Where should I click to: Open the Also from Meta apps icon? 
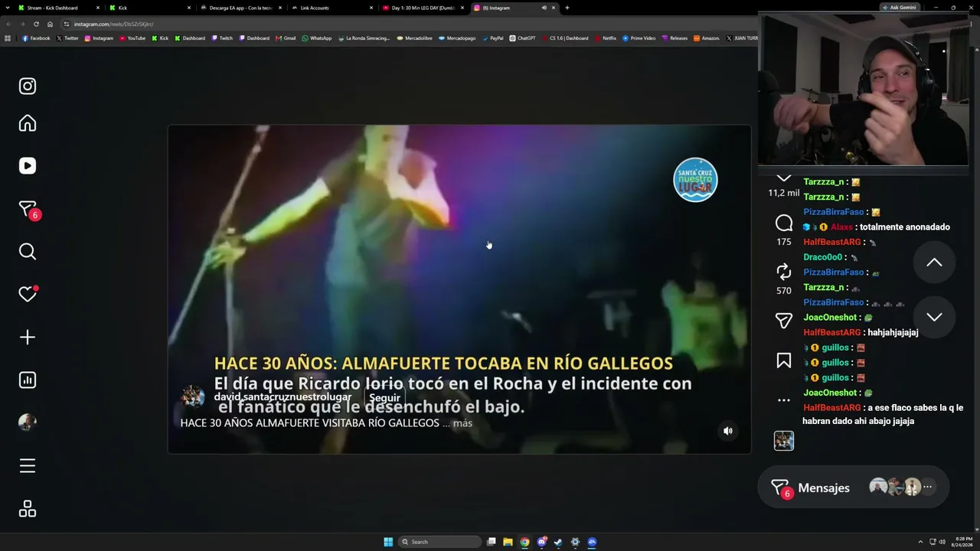click(28, 509)
